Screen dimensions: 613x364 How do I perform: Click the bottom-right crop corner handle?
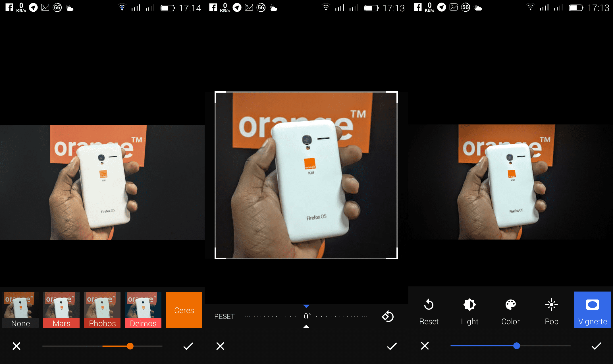[x=396, y=257]
